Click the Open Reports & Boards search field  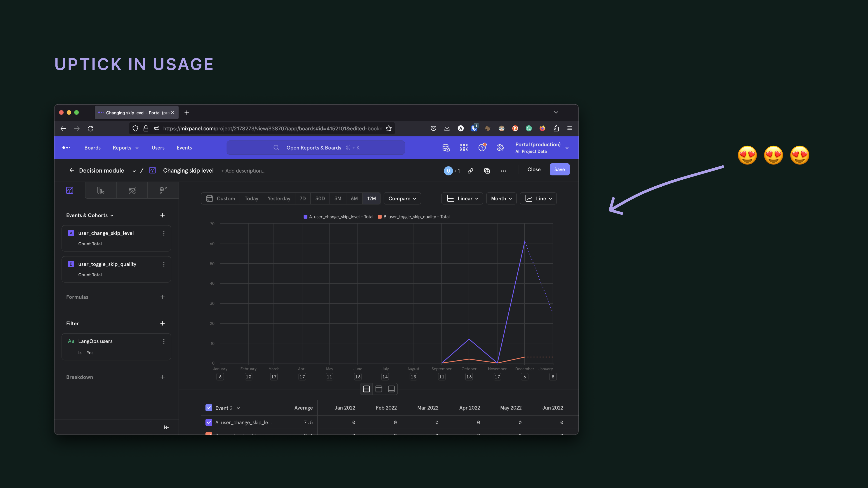(316, 148)
